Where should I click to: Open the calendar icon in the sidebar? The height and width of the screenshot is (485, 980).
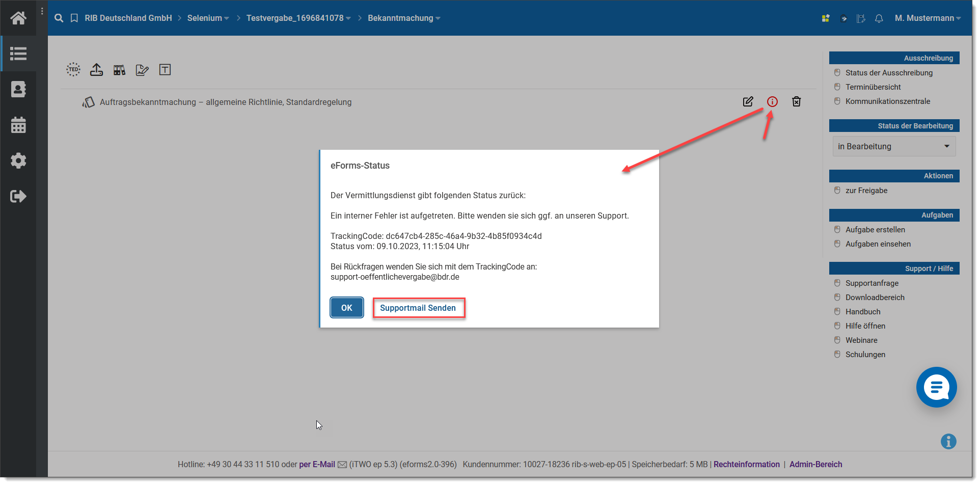[x=18, y=125]
